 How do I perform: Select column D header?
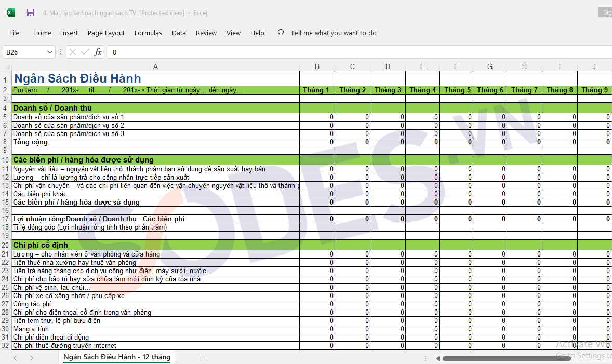coord(388,66)
